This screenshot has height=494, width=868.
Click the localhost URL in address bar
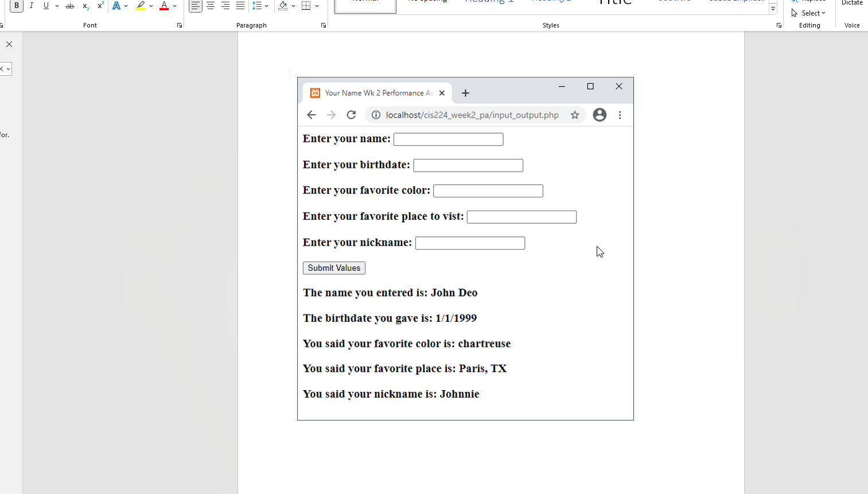coord(472,115)
